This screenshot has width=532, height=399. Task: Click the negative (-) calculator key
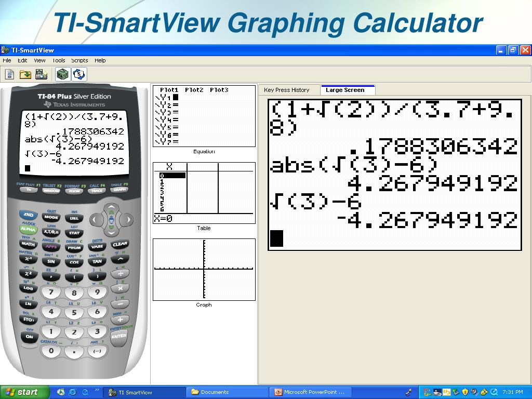pyautogui.click(x=97, y=351)
